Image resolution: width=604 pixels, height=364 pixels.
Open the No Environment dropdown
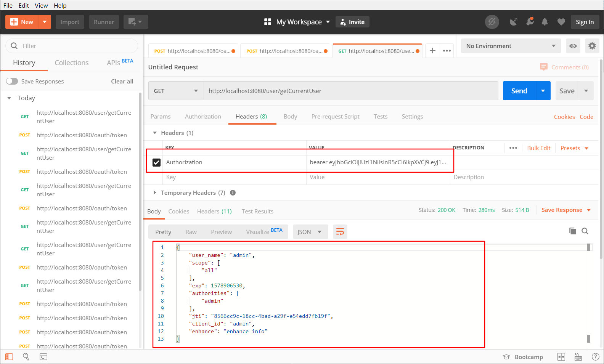click(x=511, y=46)
